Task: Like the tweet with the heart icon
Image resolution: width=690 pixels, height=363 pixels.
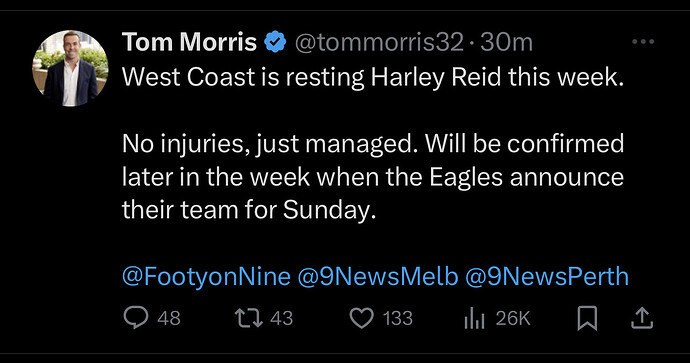Action: point(362,318)
